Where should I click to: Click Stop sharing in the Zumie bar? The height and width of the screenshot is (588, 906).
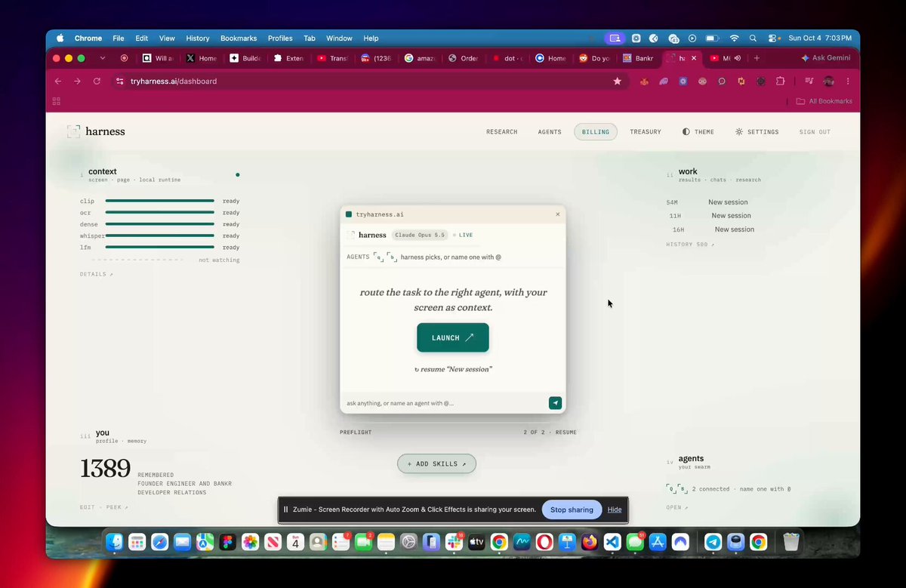(572, 509)
